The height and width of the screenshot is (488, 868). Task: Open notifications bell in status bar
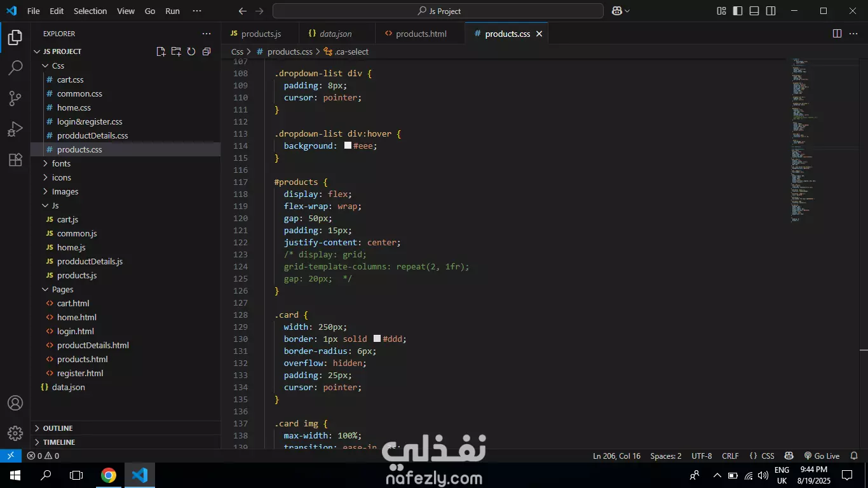click(x=855, y=456)
